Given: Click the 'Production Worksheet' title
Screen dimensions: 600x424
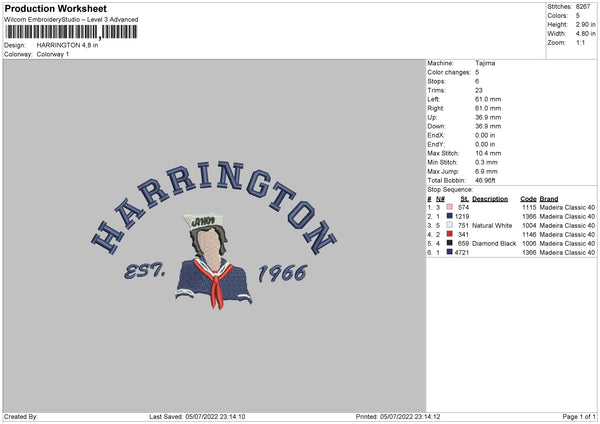Looking at the screenshot, I should [55, 8].
